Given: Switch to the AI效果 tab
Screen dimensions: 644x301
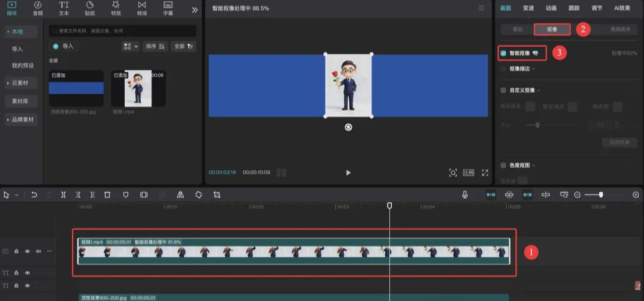Looking at the screenshot, I should click(x=622, y=8).
